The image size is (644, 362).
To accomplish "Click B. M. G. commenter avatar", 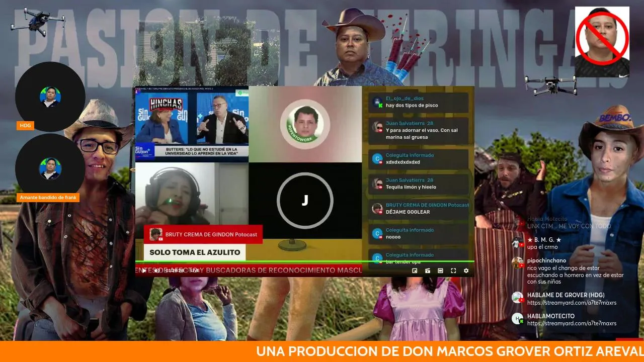I will 517,243.
